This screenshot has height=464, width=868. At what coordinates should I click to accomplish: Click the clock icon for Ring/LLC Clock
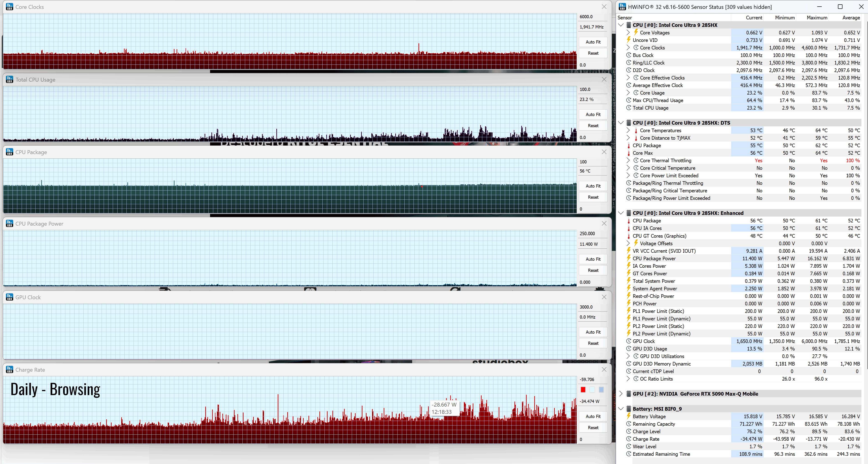628,62
